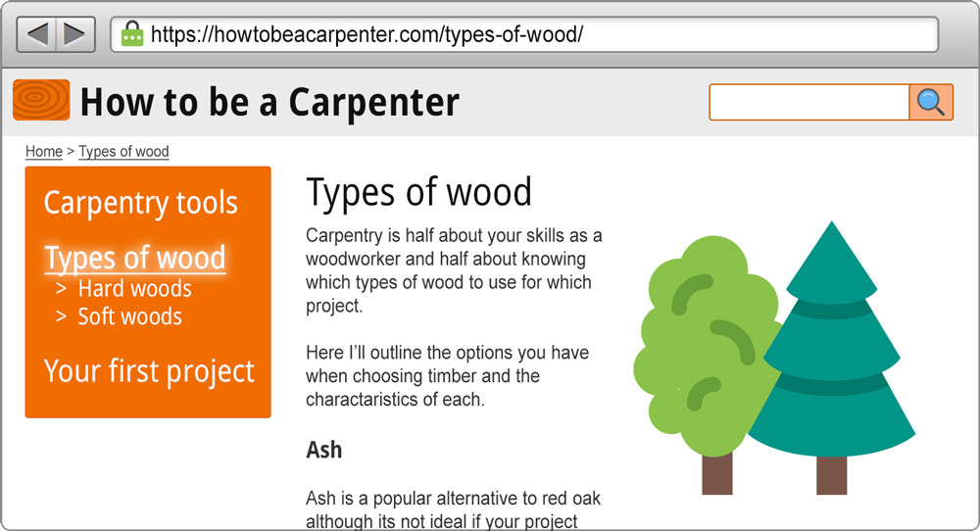This screenshot has width=980, height=531.
Task: Click the How to be a Carpenter title
Action: (270, 102)
